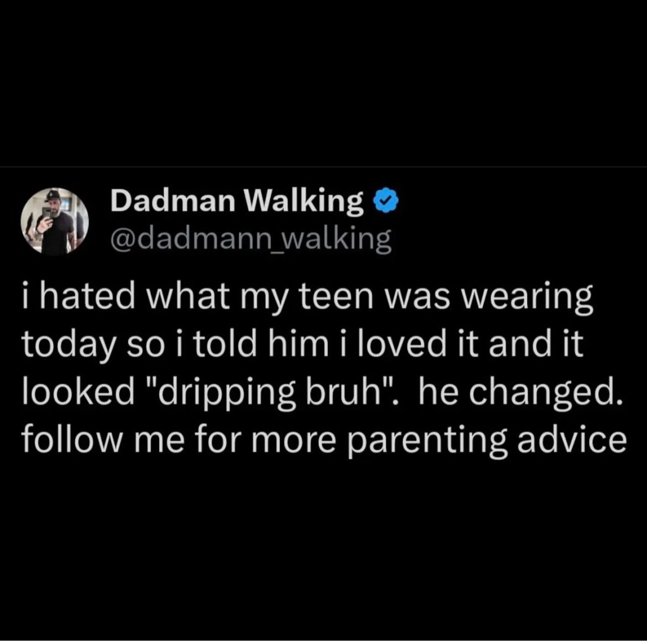Click the words "he changed." in the tweet
Viewport: 647px width, 644px height.
pyautogui.click(x=519, y=390)
